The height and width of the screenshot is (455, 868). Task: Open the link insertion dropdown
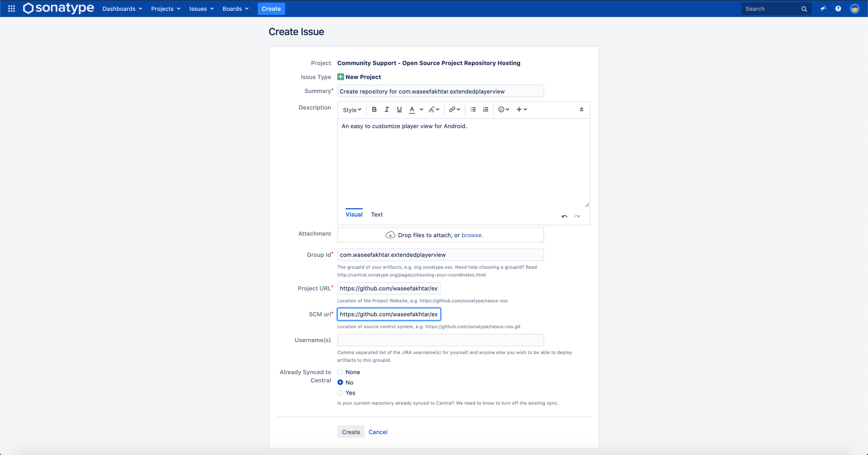pos(454,109)
